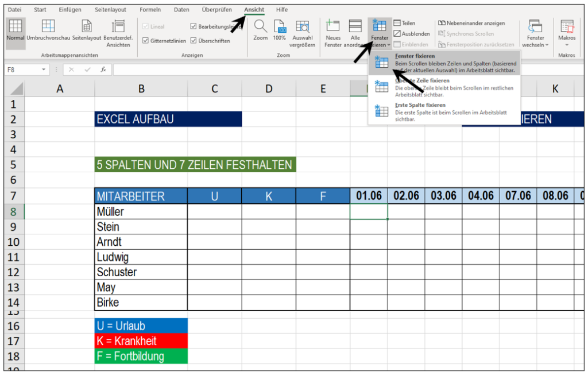This screenshot has width=588, height=379.
Task: Click inside the formula bar
Action: [x=240, y=69]
